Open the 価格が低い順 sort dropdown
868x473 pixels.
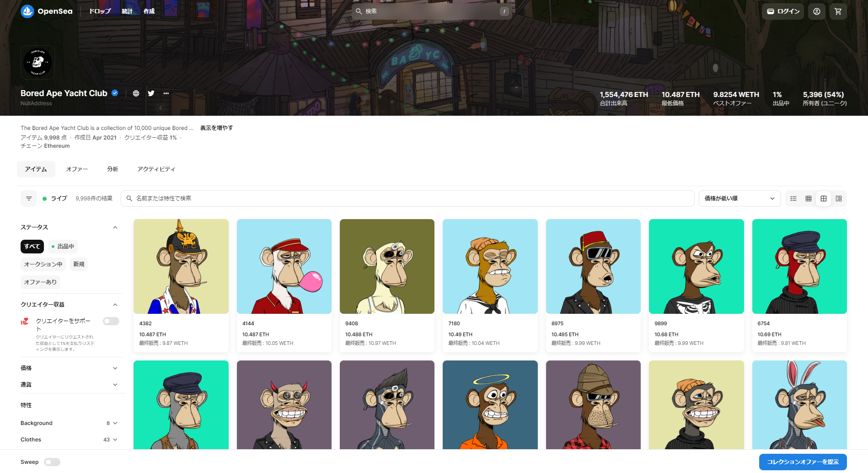click(739, 199)
